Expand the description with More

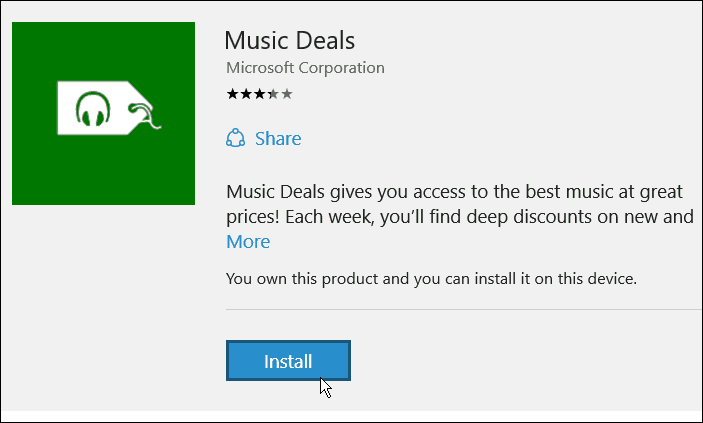tap(248, 242)
